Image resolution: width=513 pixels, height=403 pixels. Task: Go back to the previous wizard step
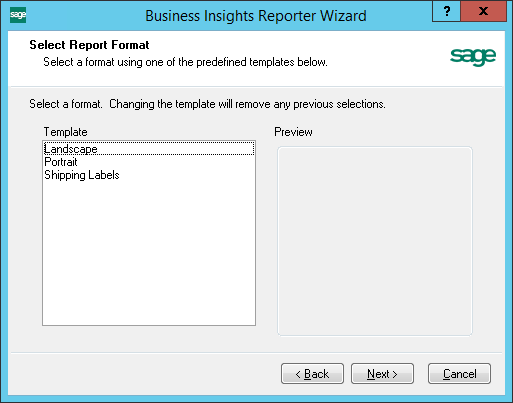click(x=312, y=374)
